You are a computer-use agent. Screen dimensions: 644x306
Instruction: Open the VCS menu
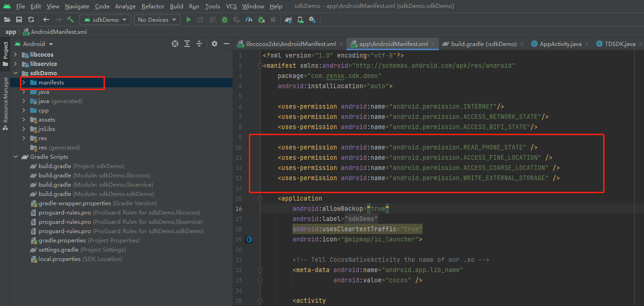[231, 6]
